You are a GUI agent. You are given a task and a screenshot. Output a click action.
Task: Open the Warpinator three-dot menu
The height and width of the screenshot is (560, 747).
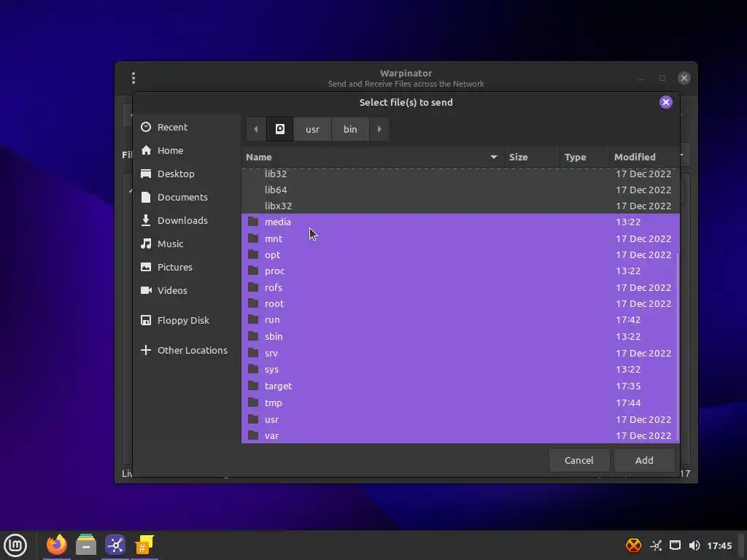coord(133,77)
